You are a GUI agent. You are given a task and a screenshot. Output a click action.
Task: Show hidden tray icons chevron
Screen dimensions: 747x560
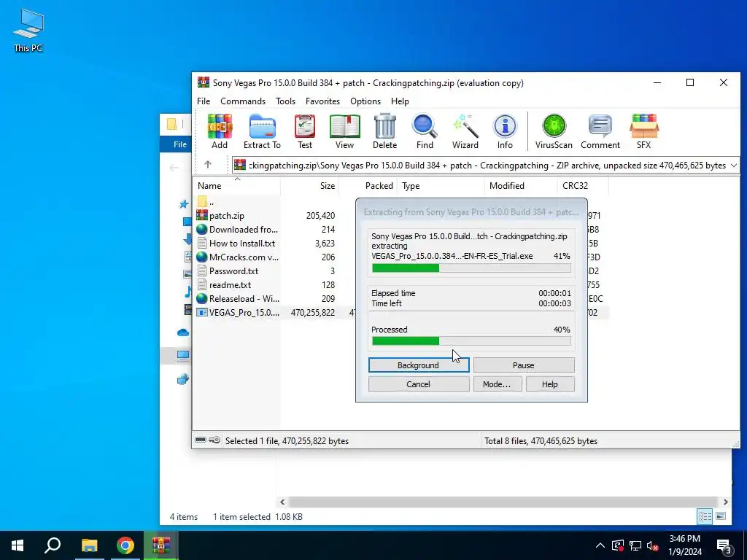600,545
